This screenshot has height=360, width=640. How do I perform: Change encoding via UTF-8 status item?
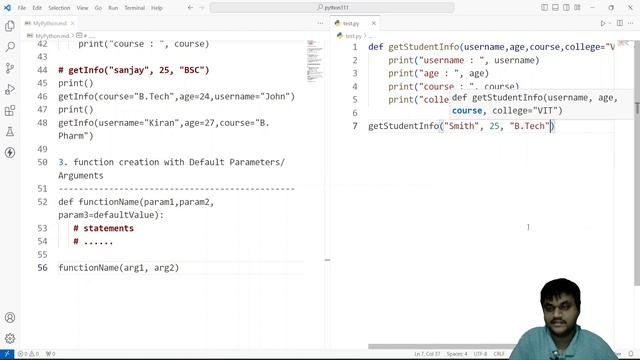click(x=480, y=354)
